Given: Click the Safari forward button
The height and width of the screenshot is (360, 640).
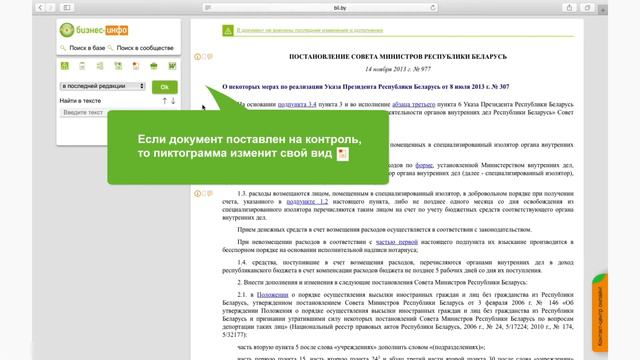Looking at the screenshot, I should (x=50, y=7).
